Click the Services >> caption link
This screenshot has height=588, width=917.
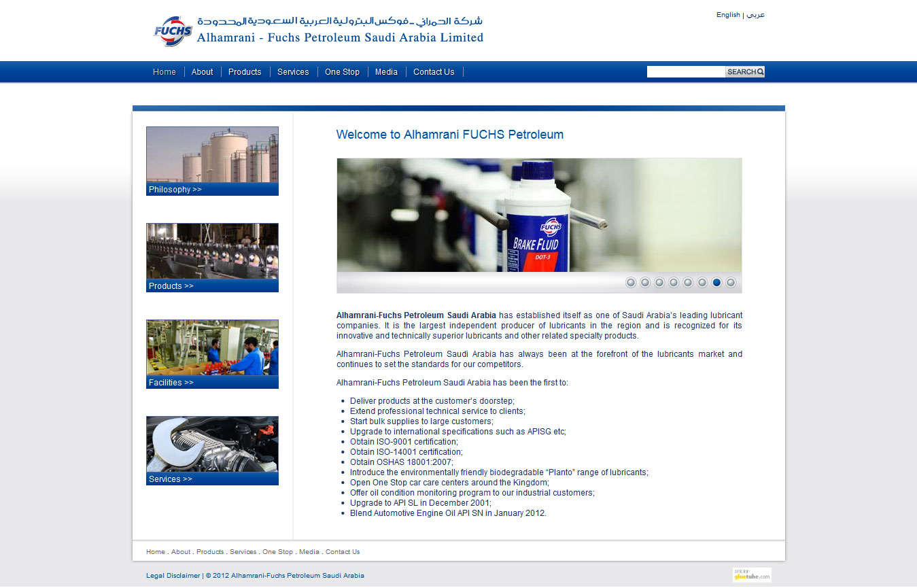(171, 479)
